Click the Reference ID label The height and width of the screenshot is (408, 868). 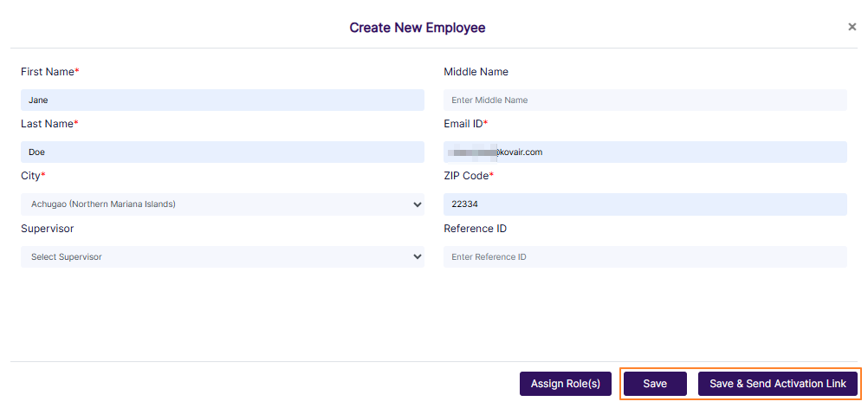click(x=475, y=229)
